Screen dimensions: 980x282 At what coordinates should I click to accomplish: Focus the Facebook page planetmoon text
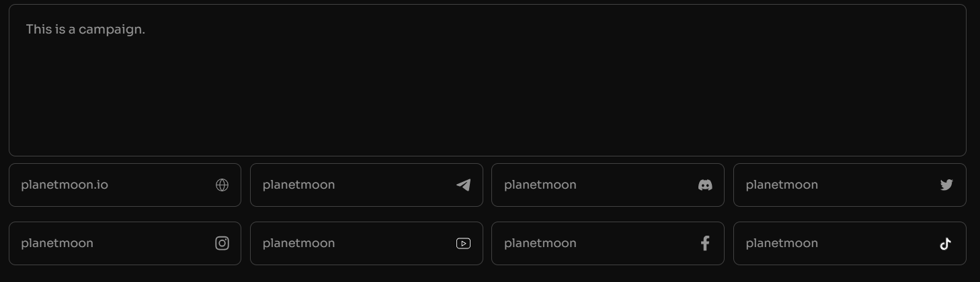(x=540, y=244)
